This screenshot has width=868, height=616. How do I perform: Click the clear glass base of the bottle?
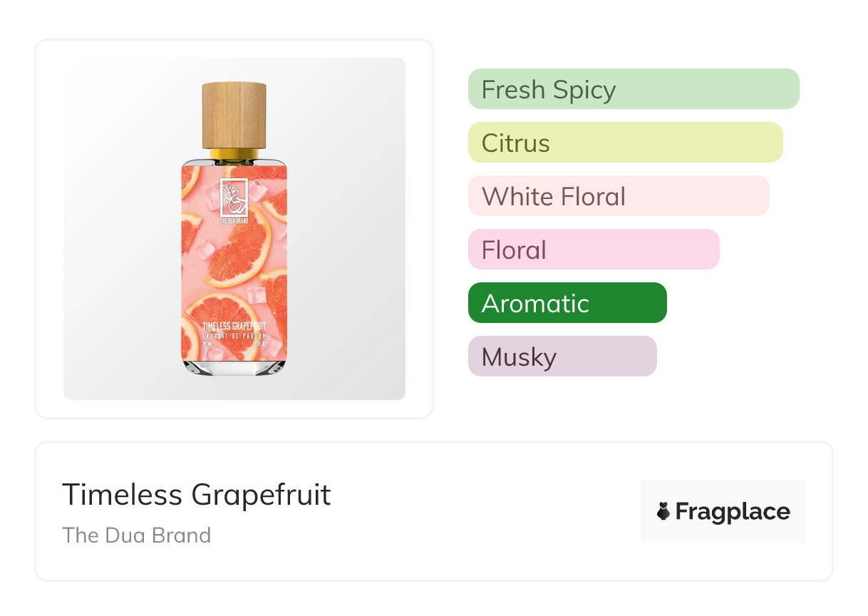coord(234,367)
